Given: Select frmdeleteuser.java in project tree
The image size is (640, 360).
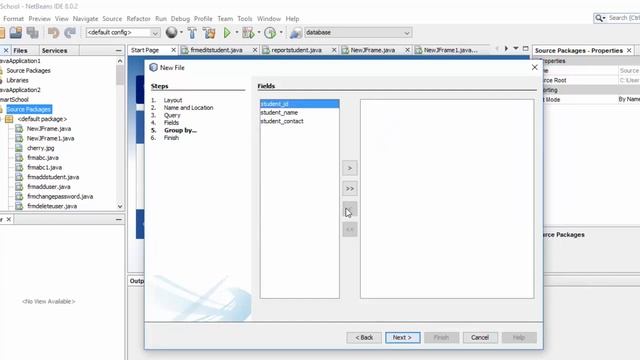Looking at the screenshot, I should coord(52,206).
